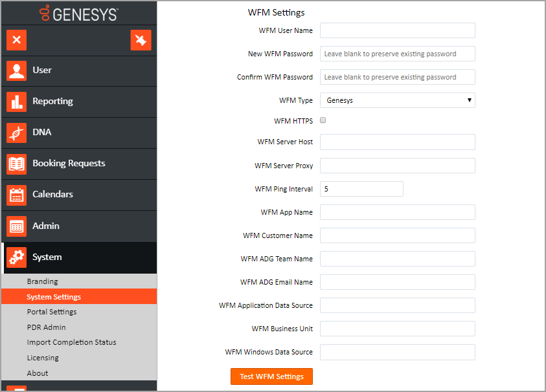Image resolution: width=546 pixels, height=392 pixels.
Task: Enable the WFM HTTPS checkbox
Action: click(x=323, y=120)
